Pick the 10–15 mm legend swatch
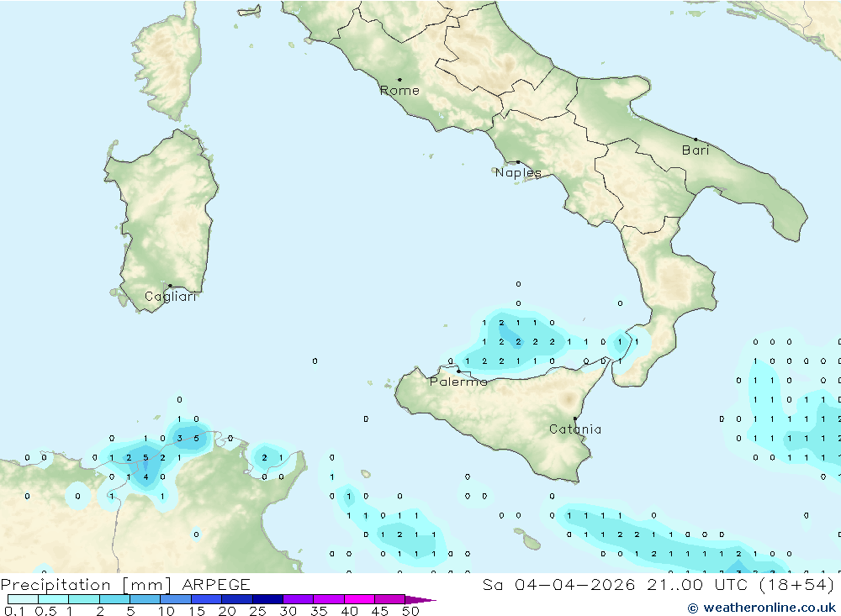 pyautogui.click(x=176, y=599)
